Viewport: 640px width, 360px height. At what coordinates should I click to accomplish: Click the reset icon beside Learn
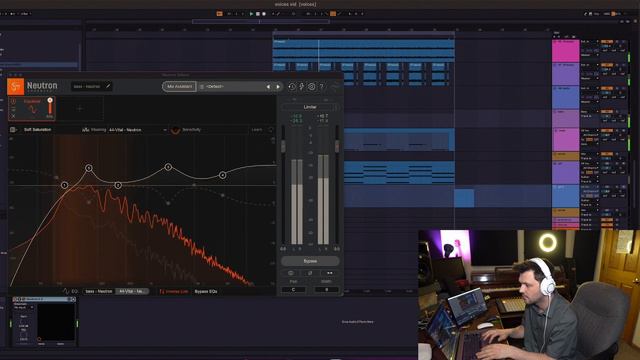click(271, 130)
